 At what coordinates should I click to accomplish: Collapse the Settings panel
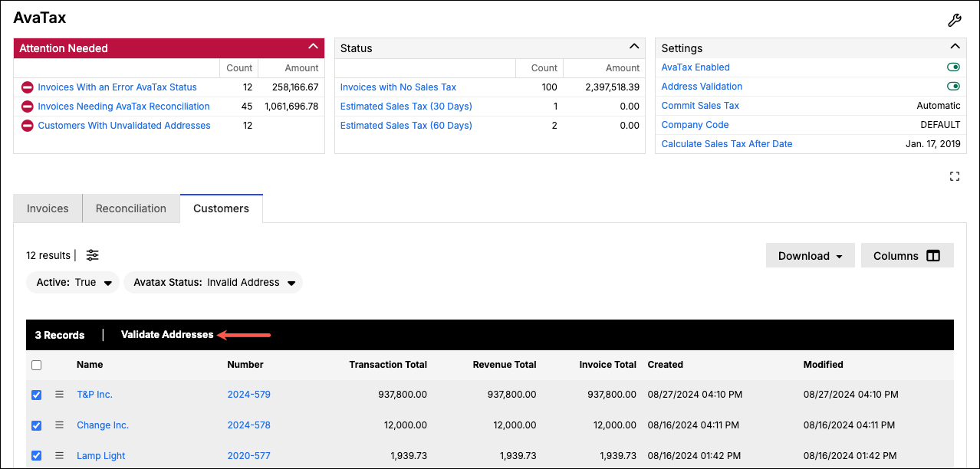(x=954, y=47)
